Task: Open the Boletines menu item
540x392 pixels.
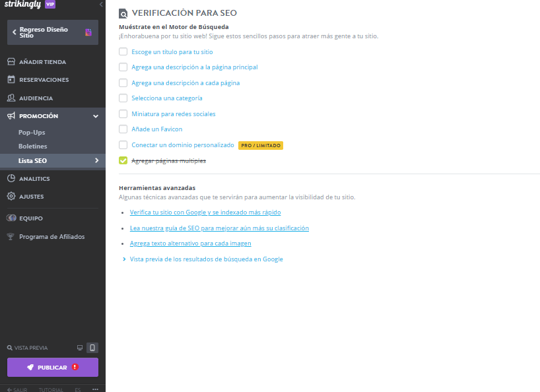Action: 32,146
